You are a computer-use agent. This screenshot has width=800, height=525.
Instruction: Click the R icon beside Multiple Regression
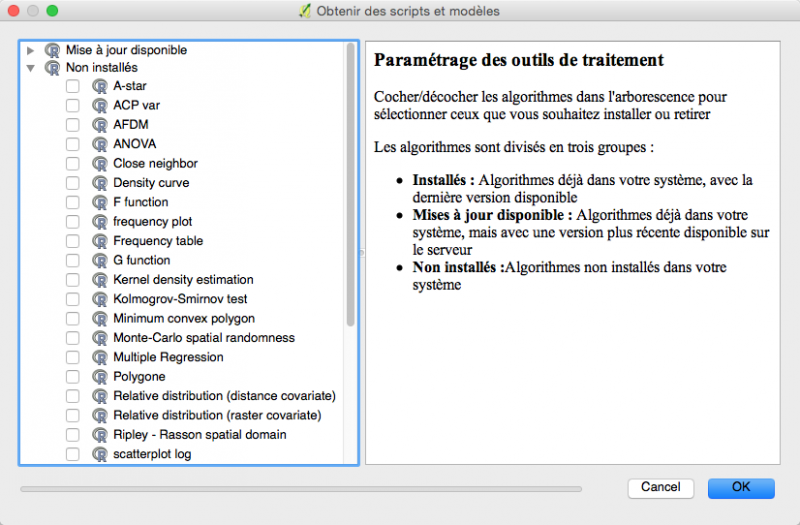click(x=99, y=357)
